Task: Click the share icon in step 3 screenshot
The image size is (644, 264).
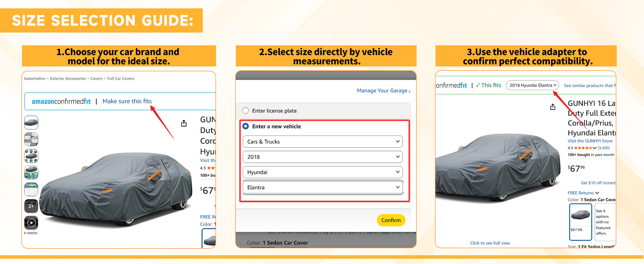Action: [553, 107]
